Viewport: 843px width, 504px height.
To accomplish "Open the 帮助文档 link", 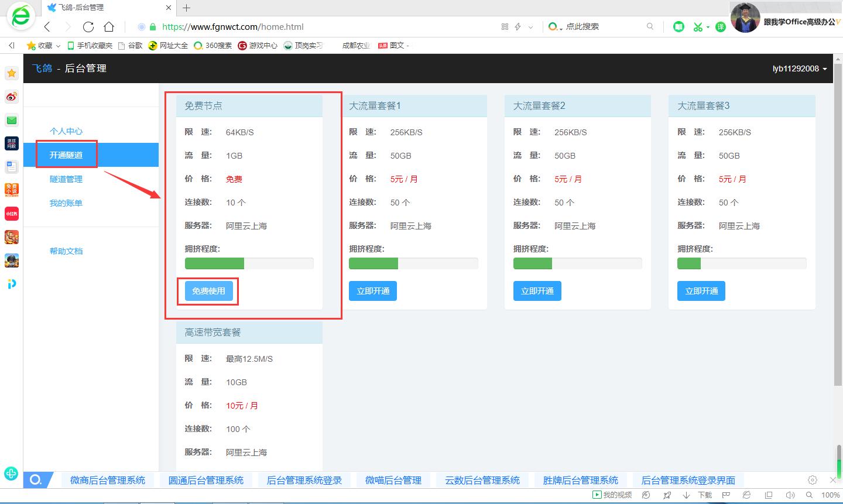I will click(x=66, y=251).
